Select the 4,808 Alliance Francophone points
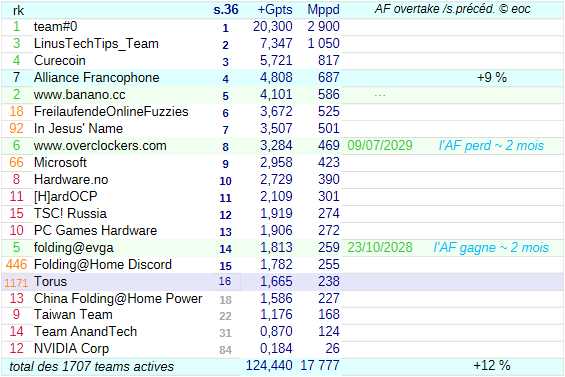This screenshot has height=377, width=565. coord(276,77)
